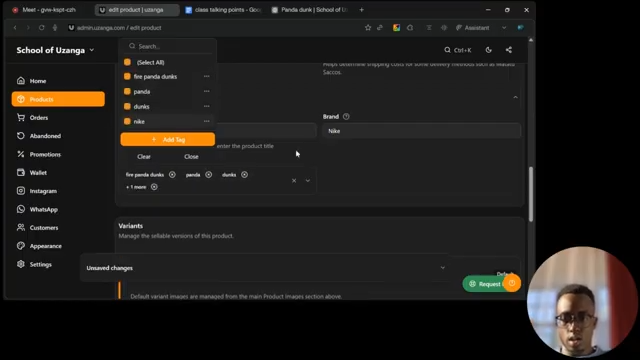The width and height of the screenshot is (640, 360).
Task: Switch to class talking points tab
Action: tap(223, 10)
